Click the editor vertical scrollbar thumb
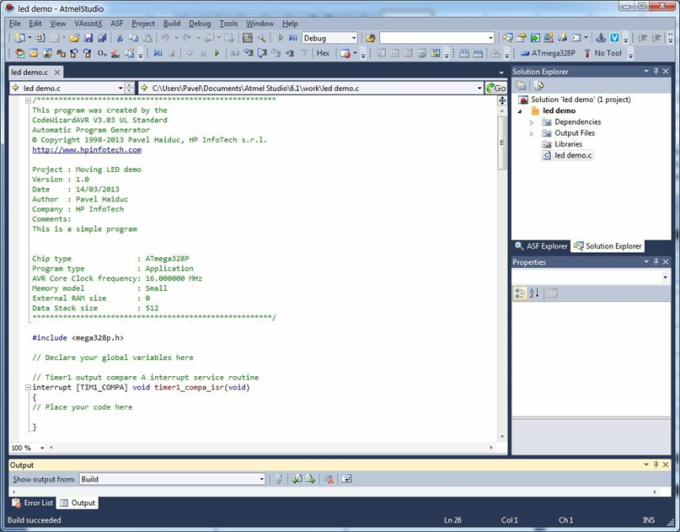This screenshot has height=532, width=680. [502, 142]
